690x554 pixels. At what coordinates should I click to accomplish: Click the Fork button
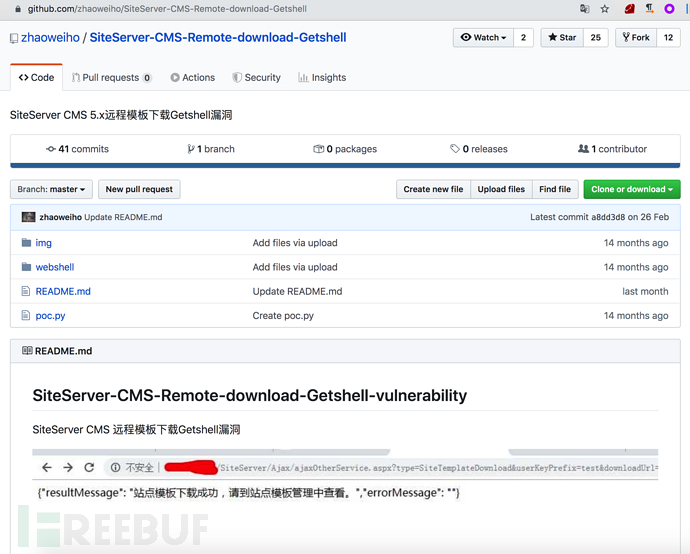pyautogui.click(x=636, y=37)
